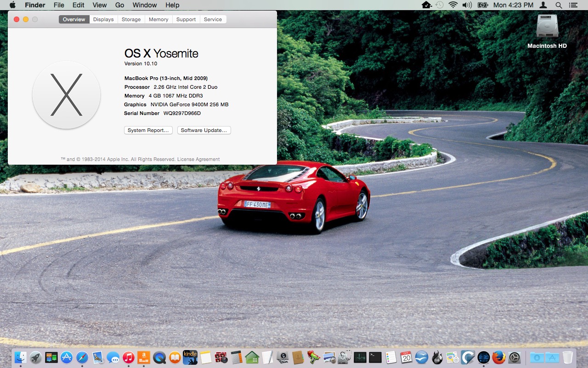Image resolution: width=588 pixels, height=368 pixels.
Task: Open the Amazon Music Dock icon
Action: click(144, 357)
